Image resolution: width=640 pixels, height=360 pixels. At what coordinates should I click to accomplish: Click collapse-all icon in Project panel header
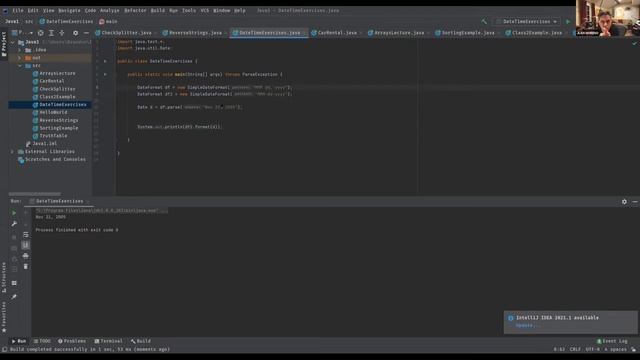click(62, 33)
